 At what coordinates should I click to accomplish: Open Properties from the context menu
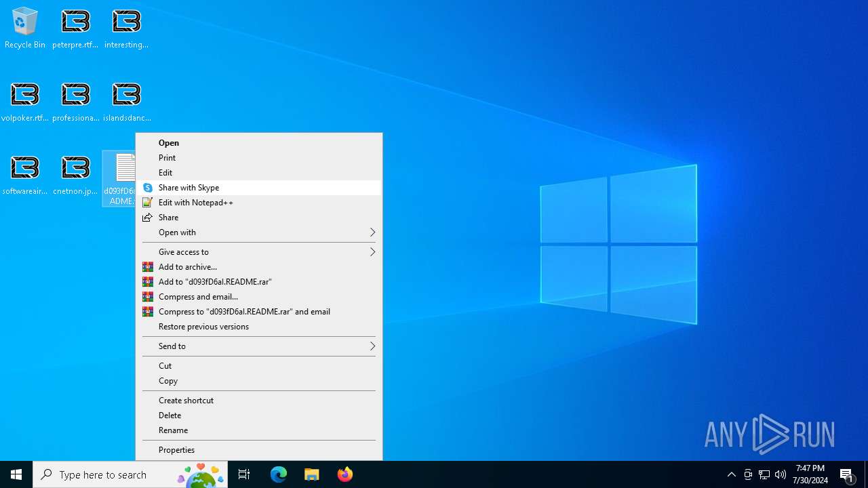pyautogui.click(x=259, y=450)
